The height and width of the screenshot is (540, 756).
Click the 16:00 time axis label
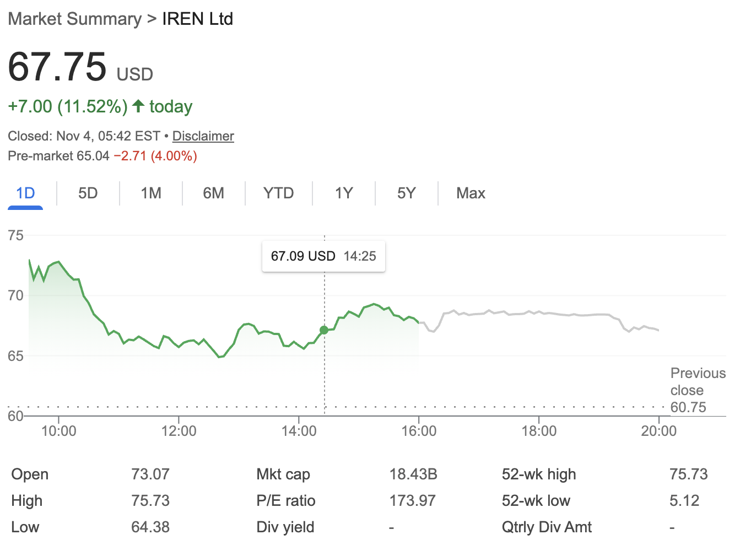pyautogui.click(x=419, y=431)
